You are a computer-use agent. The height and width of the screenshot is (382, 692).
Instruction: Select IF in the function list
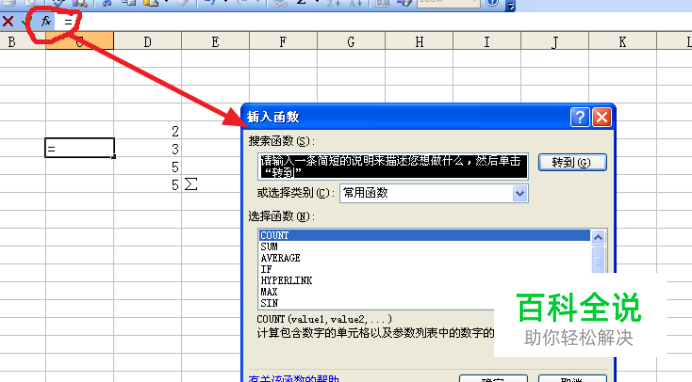click(425, 270)
